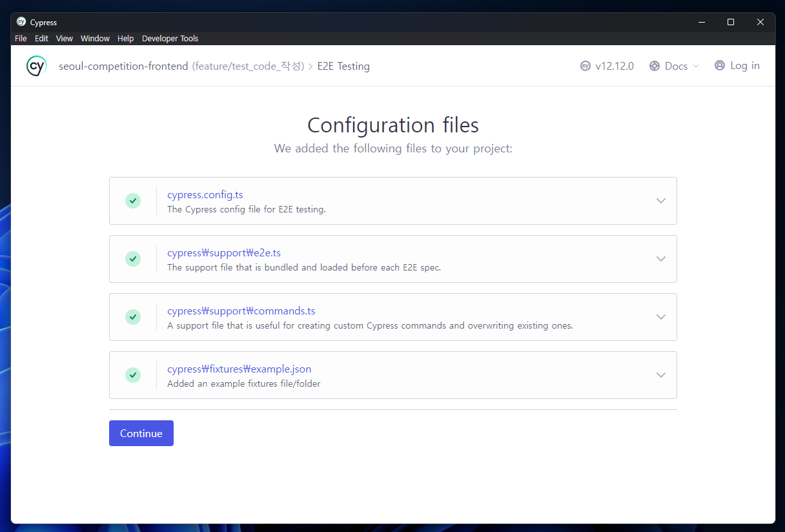Click the cypress.config.ts file name
The height and width of the screenshot is (532, 785).
[x=205, y=194]
